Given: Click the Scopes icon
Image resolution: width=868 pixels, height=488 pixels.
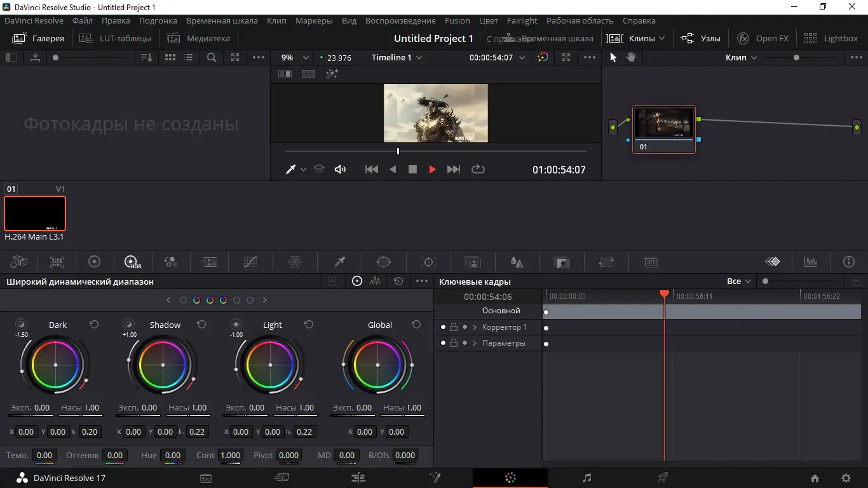Looking at the screenshot, I should click(x=811, y=262).
